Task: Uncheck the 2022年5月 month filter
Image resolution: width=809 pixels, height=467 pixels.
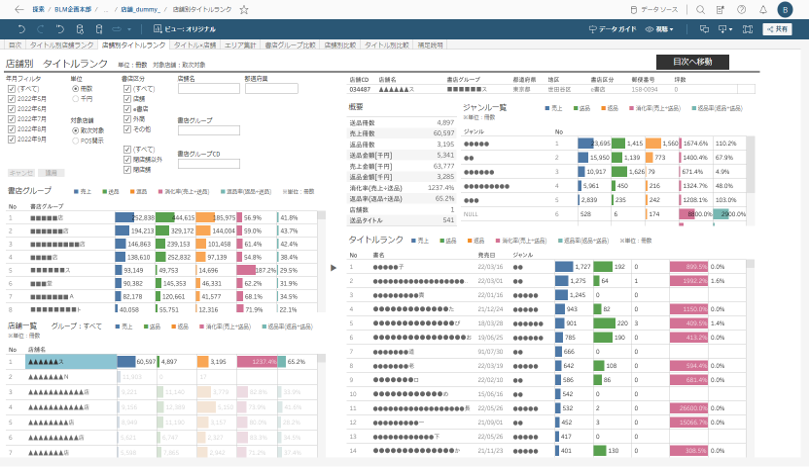Action: [x=11, y=98]
